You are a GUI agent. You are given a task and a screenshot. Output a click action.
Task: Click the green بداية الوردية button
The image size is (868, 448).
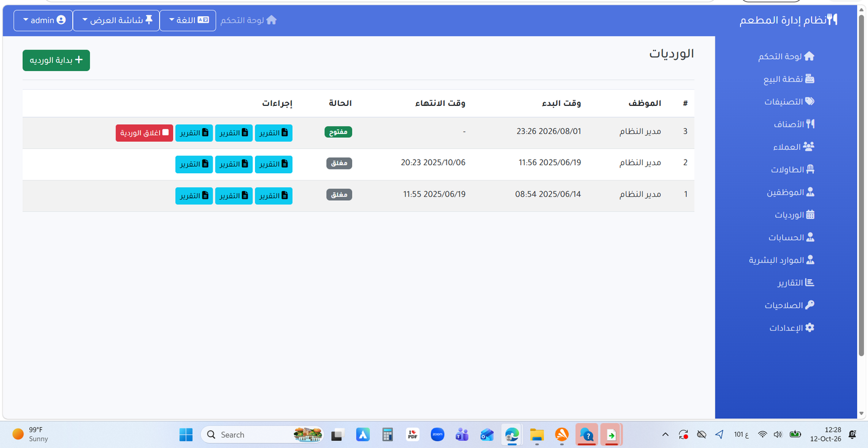coord(56,60)
